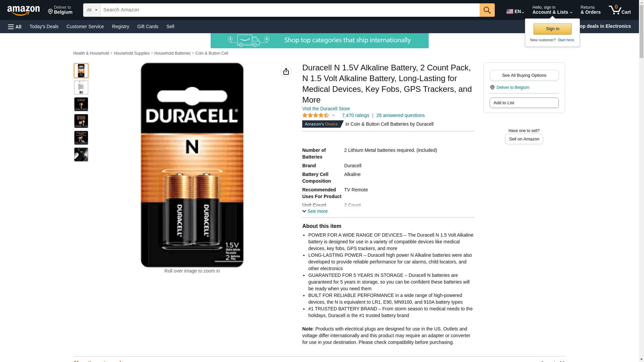
Task: Open the search category All dropdown
Action: [x=92, y=10]
